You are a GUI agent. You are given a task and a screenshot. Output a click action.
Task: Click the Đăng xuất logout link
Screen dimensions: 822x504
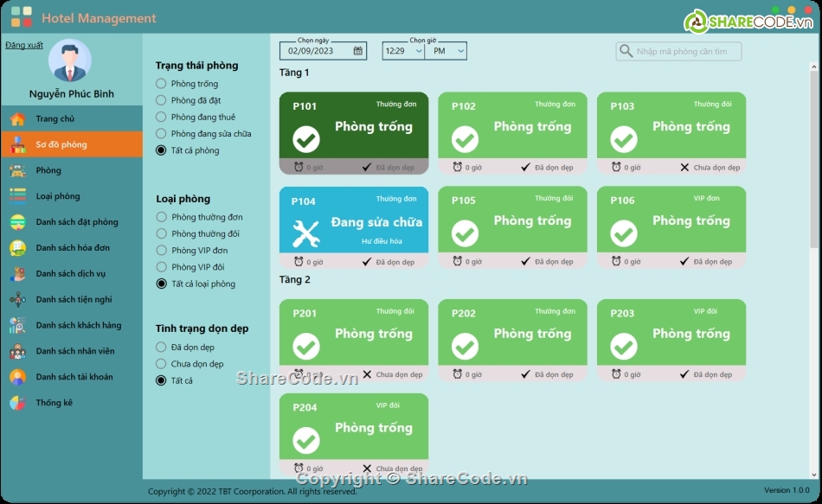pyautogui.click(x=24, y=45)
